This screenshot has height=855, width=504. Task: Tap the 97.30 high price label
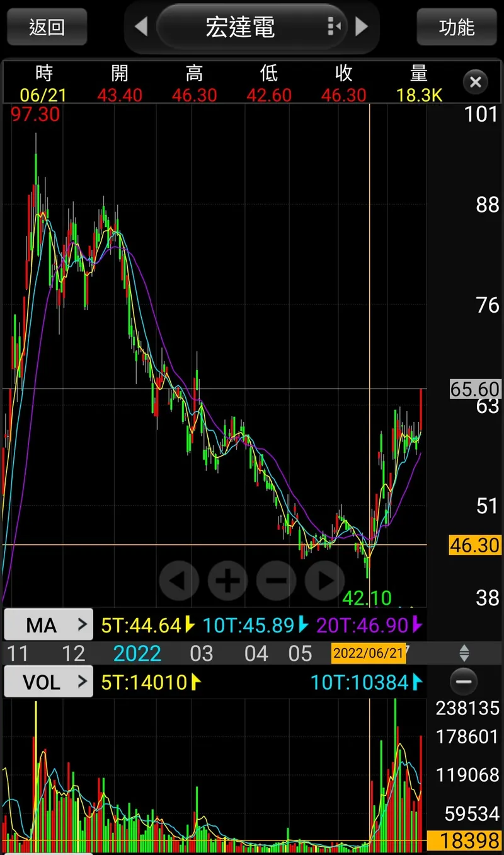pyautogui.click(x=35, y=115)
